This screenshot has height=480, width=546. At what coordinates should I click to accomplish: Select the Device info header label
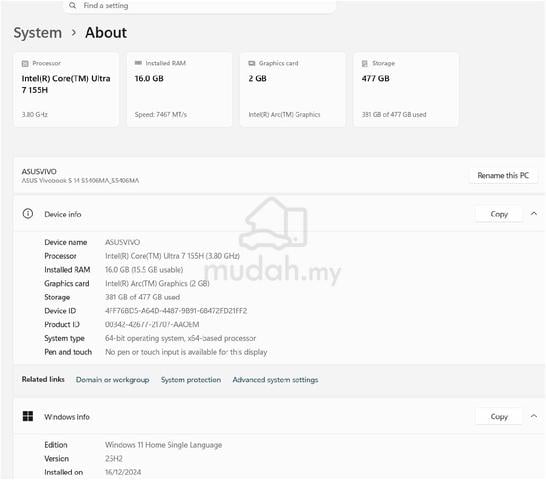[63, 214]
